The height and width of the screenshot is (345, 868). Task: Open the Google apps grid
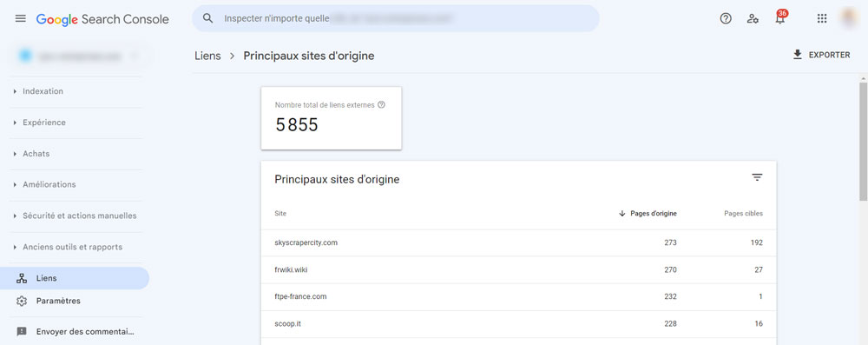click(x=822, y=18)
